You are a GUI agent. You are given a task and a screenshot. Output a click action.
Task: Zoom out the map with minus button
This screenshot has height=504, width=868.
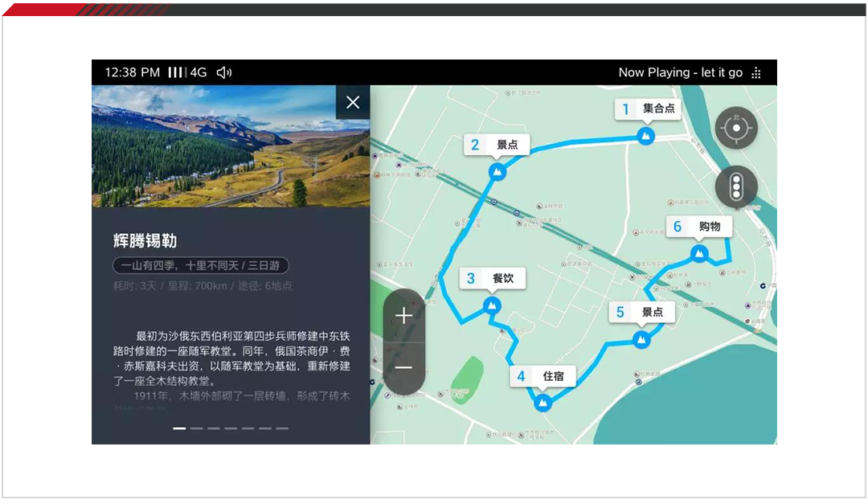tap(403, 368)
